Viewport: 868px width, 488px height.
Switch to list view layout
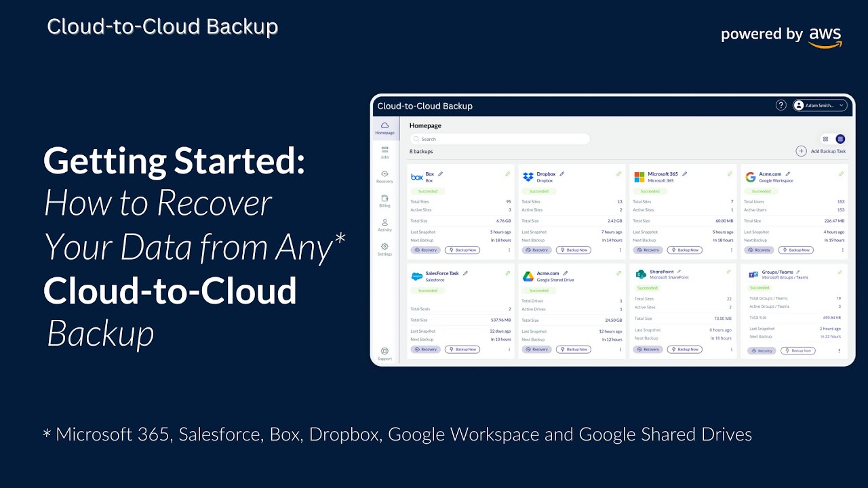tap(840, 139)
